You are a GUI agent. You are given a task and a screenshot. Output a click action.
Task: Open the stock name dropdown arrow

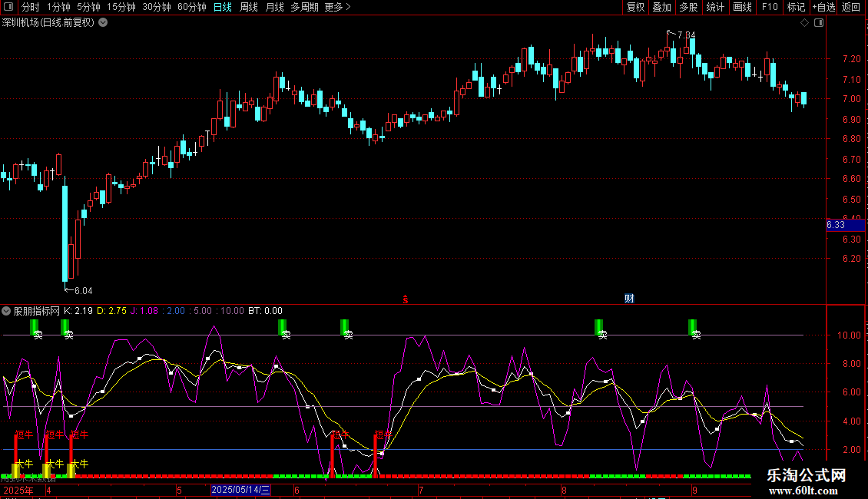pyautogui.click(x=103, y=22)
